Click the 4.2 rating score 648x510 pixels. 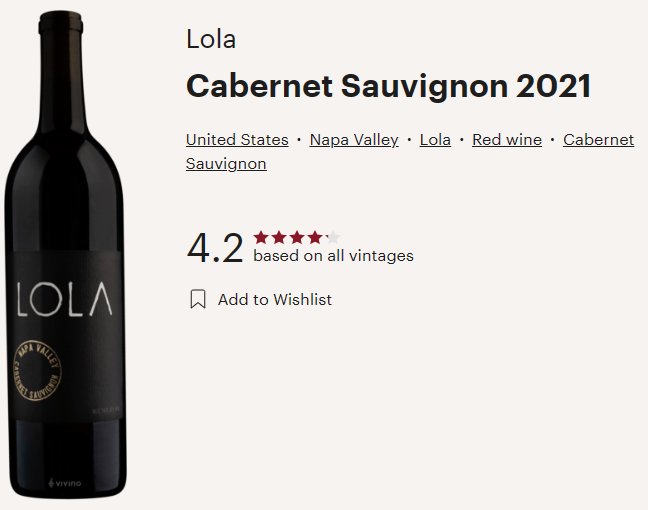(x=215, y=248)
